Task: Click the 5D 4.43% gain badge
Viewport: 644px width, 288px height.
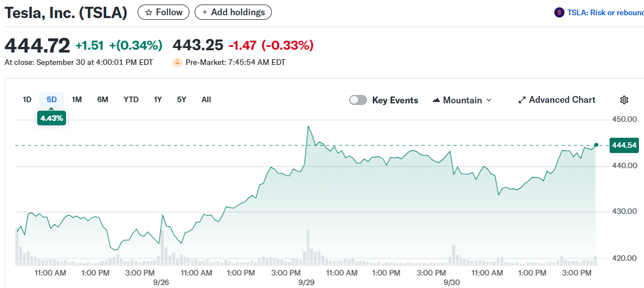Action: coord(52,118)
